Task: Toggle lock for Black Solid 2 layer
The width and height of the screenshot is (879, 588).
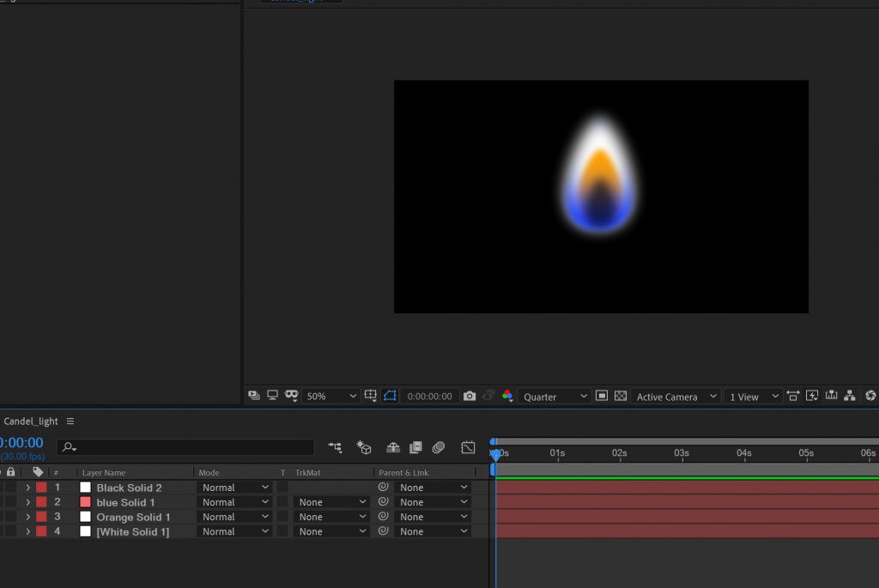Action: [10, 487]
